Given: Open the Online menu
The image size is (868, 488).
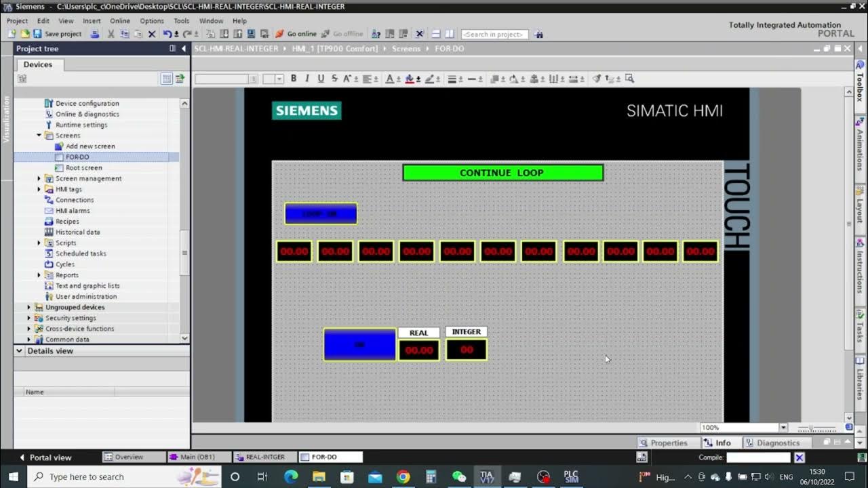Looking at the screenshot, I should tap(120, 21).
